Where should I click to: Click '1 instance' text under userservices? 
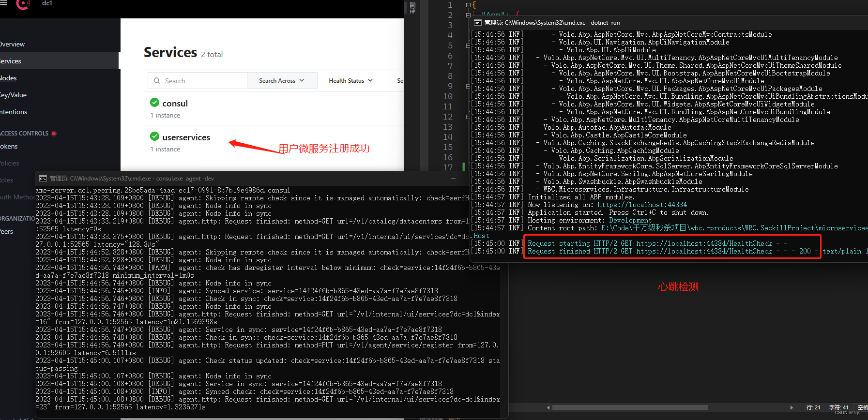click(165, 149)
